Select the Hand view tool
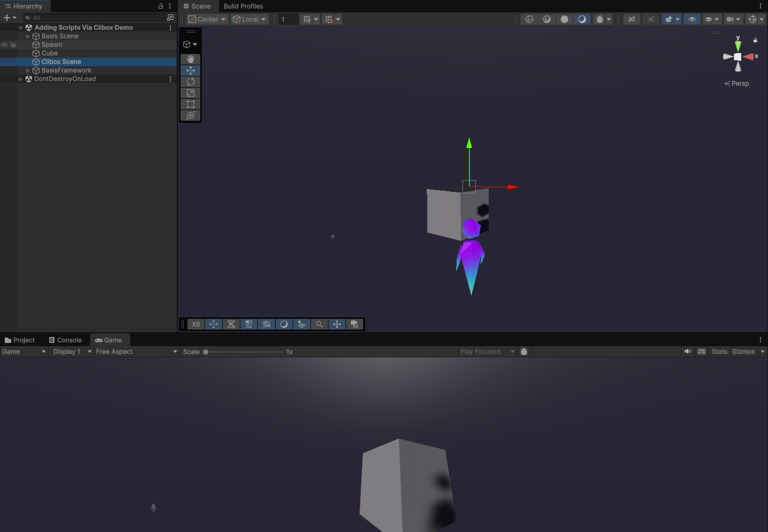Screen dimensions: 768x532 pyautogui.click(x=191, y=59)
